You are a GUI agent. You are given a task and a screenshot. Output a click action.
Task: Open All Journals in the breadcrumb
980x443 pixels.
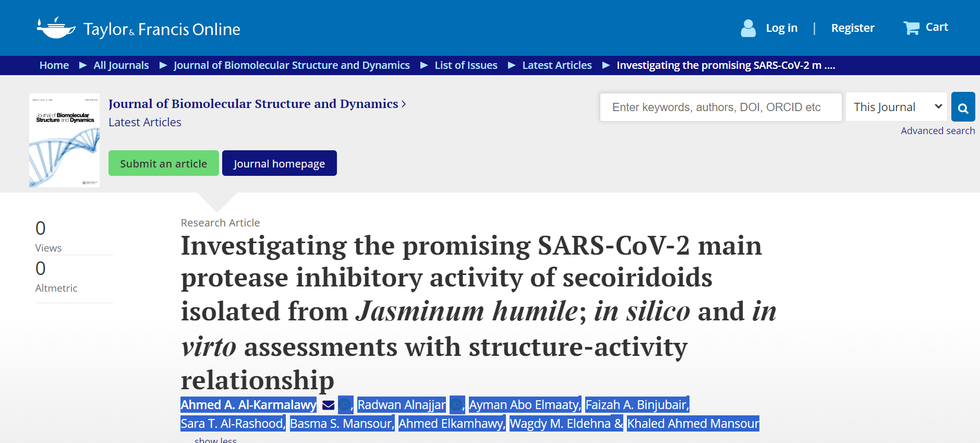(121, 65)
